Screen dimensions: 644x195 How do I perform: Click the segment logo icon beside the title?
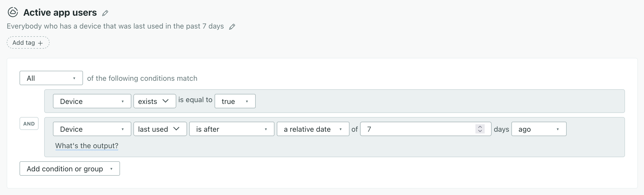(x=13, y=12)
